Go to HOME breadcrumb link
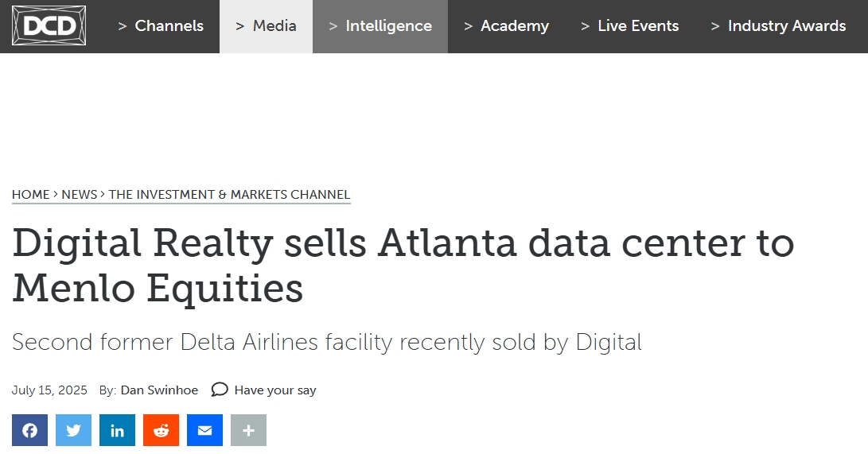The image size is (868, 454). click(31, 195)
